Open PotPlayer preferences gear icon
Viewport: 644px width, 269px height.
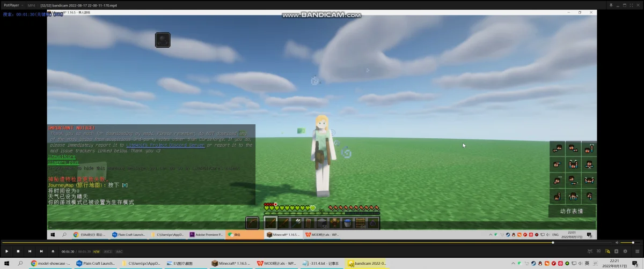625,251
